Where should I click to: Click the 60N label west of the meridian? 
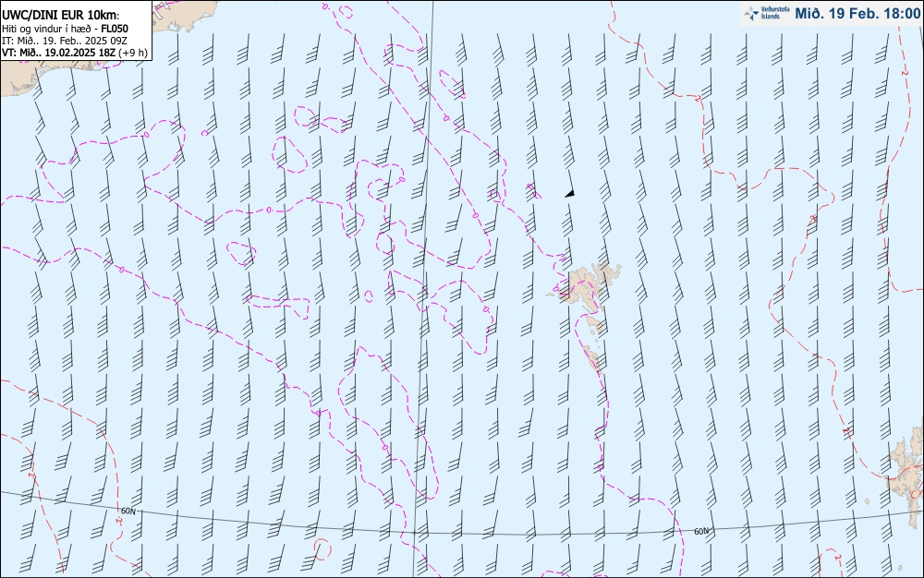click(x=128, y=511)
